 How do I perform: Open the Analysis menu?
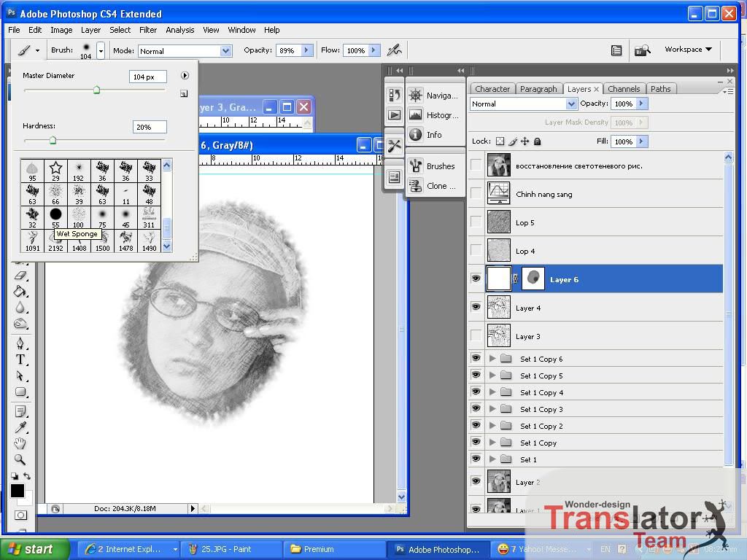click(179, 30)
